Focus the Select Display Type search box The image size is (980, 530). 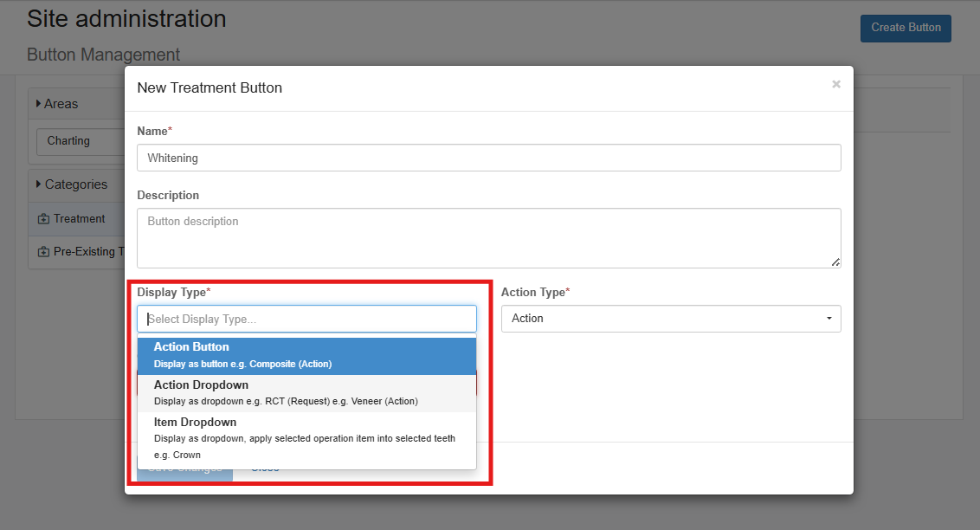pyautogui.click(x=306, y=319)
